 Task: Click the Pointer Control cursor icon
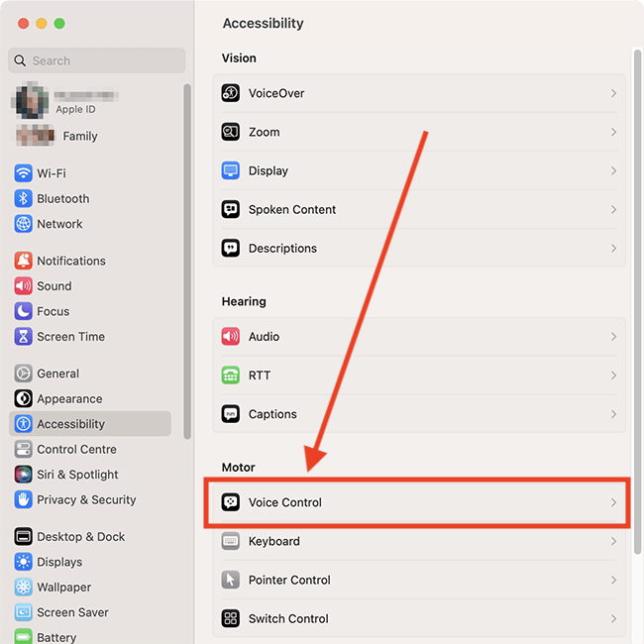coord(231,580)
